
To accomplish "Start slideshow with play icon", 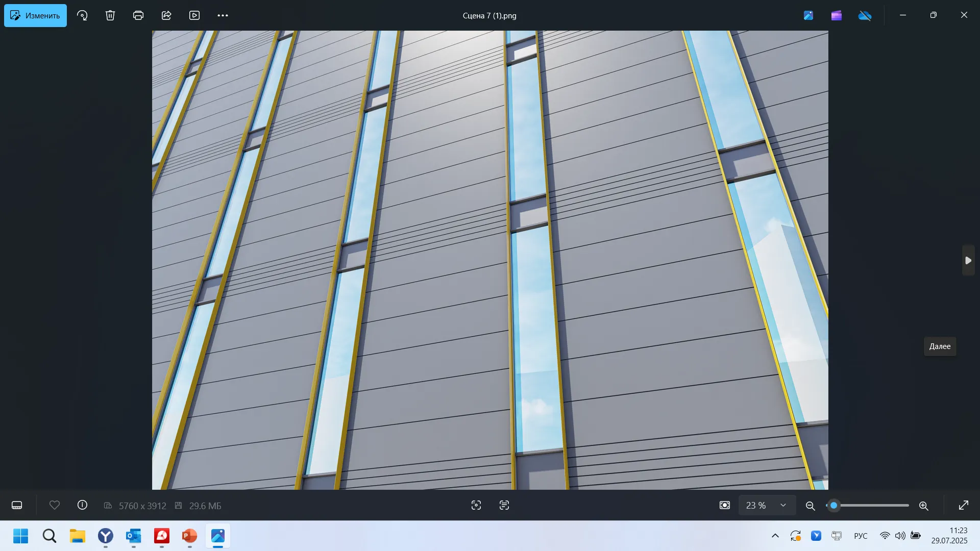I will [194, 15].
